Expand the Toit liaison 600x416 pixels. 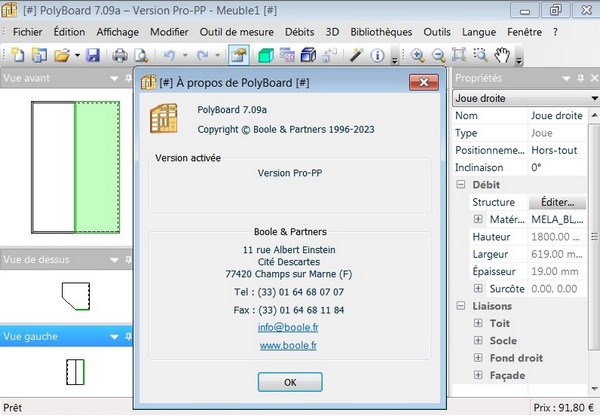pos(478,323)
